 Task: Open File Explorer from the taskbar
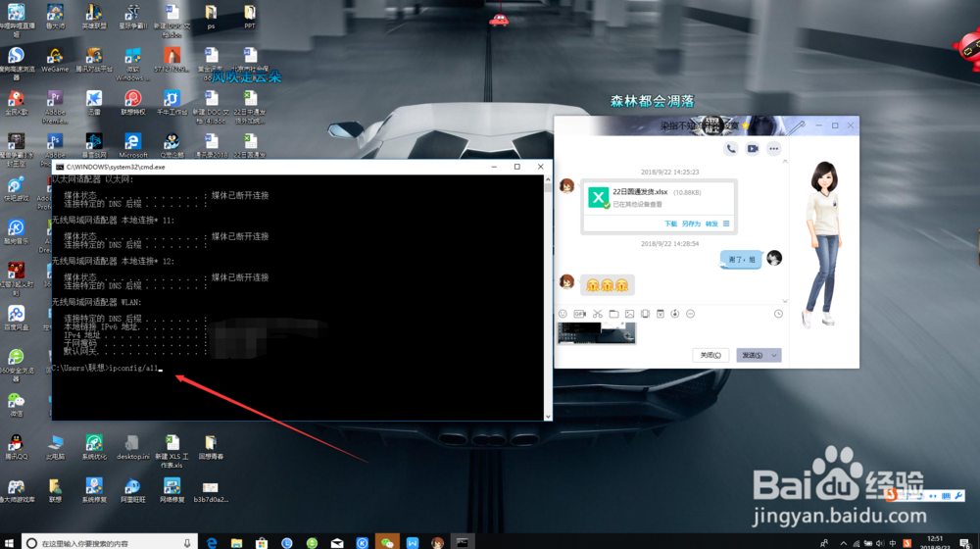[x=236, y=542]
